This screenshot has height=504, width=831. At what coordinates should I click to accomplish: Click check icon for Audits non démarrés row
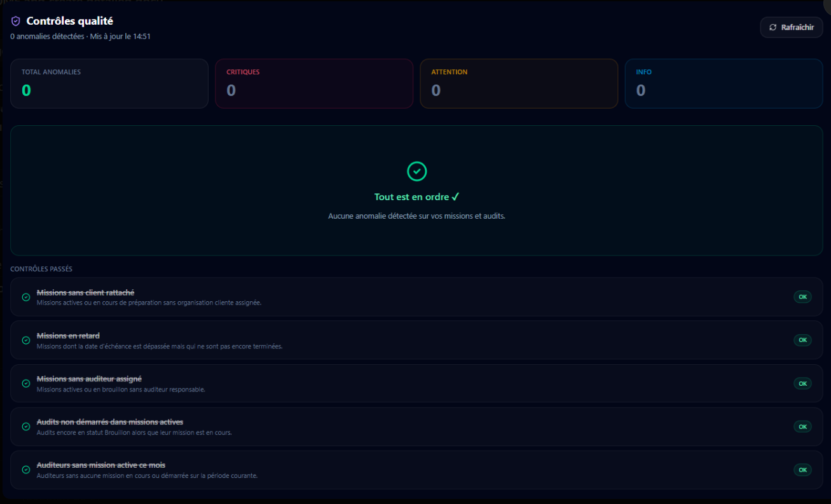tap(26, 426)
